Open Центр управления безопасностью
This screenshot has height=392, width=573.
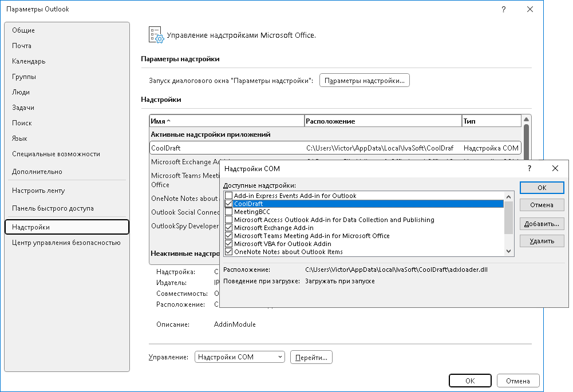pos(67,243)
